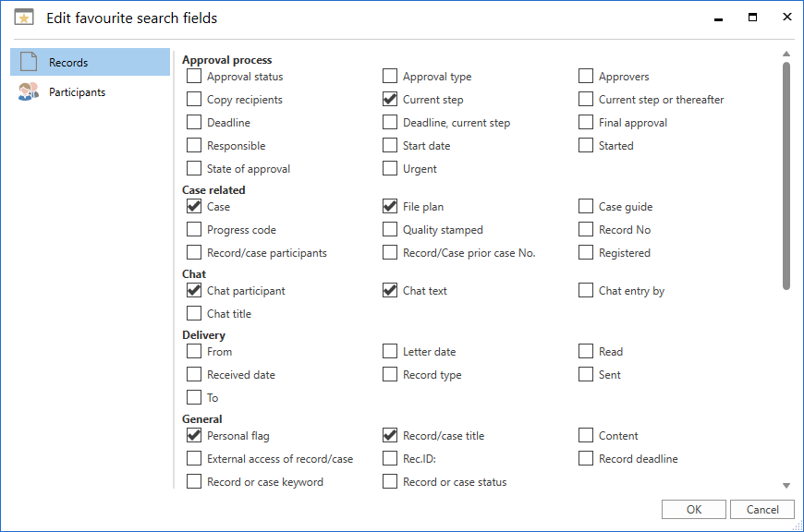Disable the Chat participant checkbox
Image resolution: width=804 pixels, height=532 pixels.
(x=194, y=291)
